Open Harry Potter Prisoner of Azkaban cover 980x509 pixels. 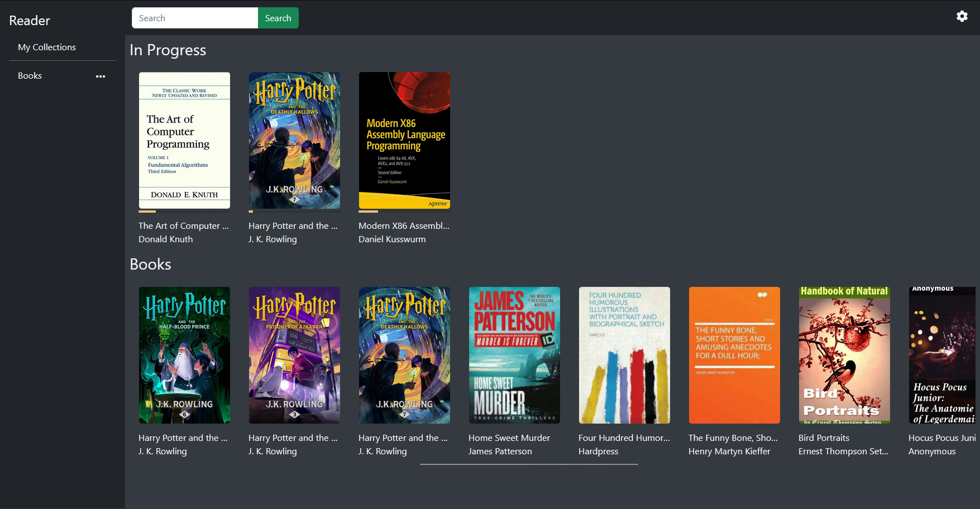294,355
